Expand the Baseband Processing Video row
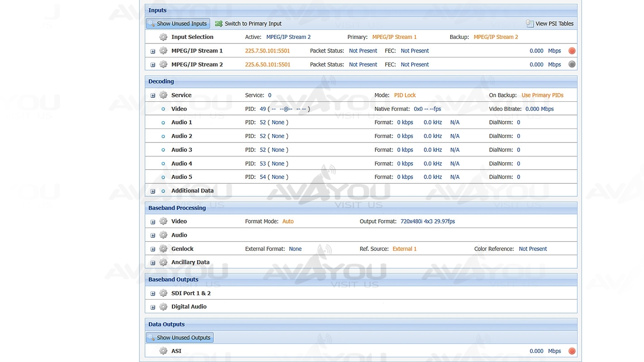 153,222
